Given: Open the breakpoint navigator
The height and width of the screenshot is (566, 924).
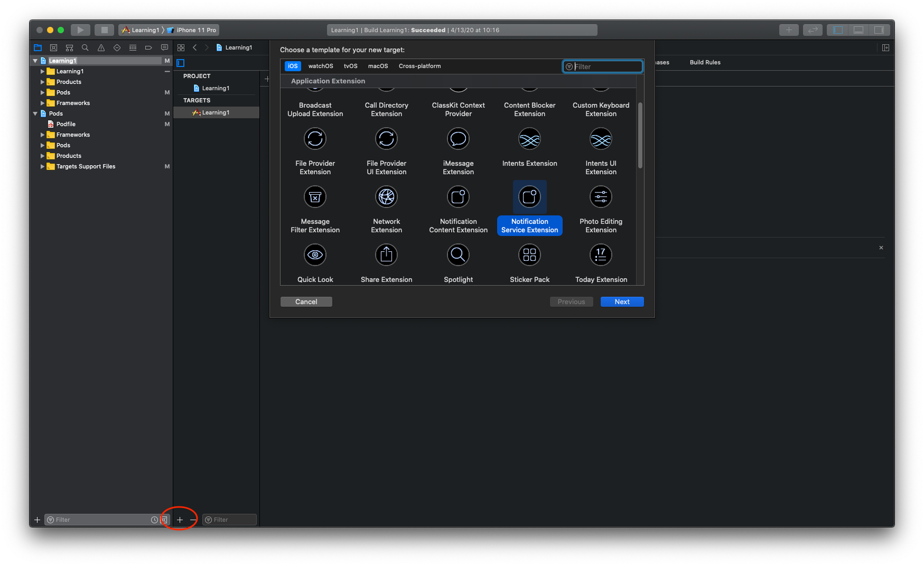Looking at the screenshot, I should point(148,48).
